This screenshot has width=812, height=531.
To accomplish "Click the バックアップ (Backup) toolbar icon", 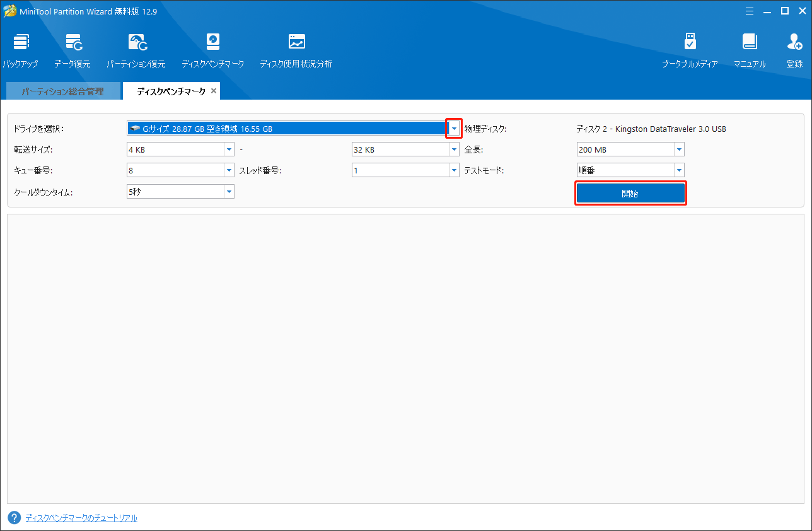I will coord(21,43).
